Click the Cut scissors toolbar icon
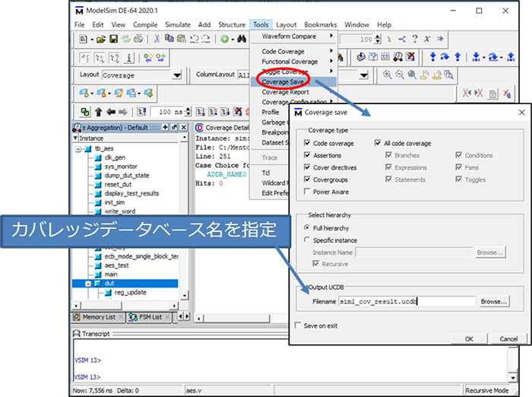This screenshot has height=397, width=532. pos(157,39)
